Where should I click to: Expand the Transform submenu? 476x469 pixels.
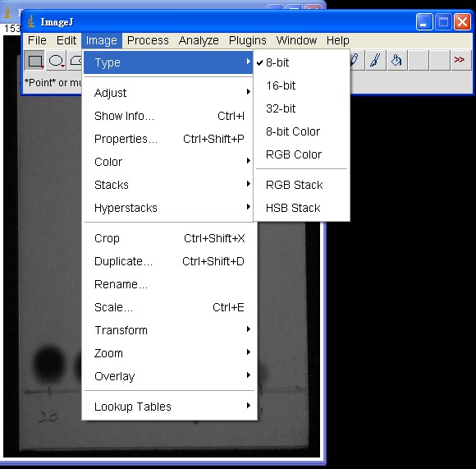169,330
